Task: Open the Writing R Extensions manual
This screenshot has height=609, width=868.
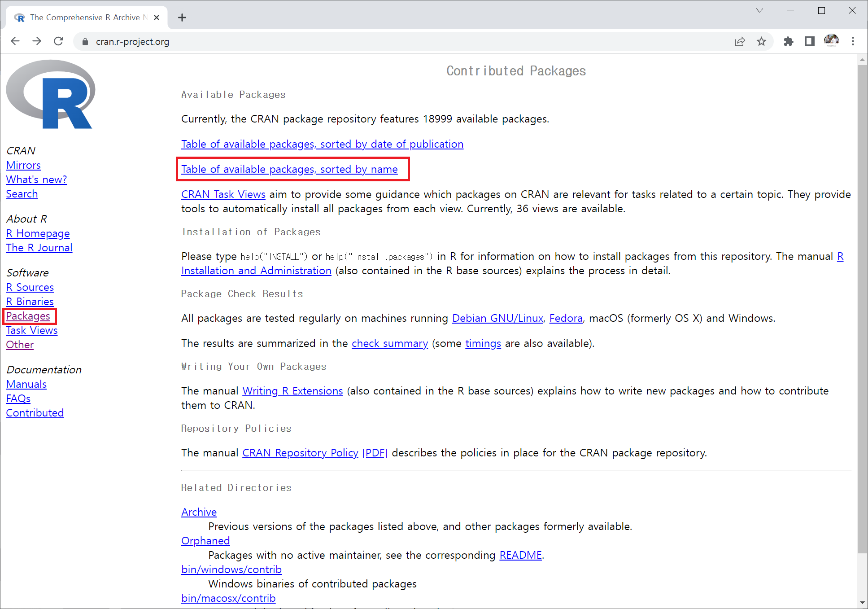Action: [x=292, y=391]
